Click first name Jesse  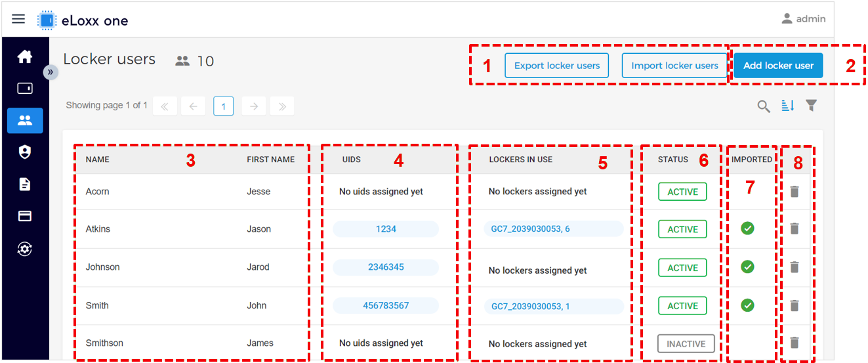coord(258,192)
